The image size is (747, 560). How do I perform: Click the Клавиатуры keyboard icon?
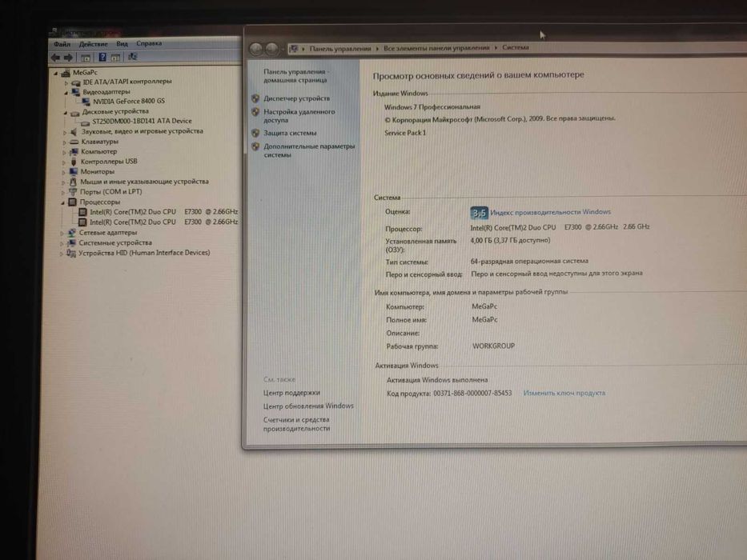(74, 142)
